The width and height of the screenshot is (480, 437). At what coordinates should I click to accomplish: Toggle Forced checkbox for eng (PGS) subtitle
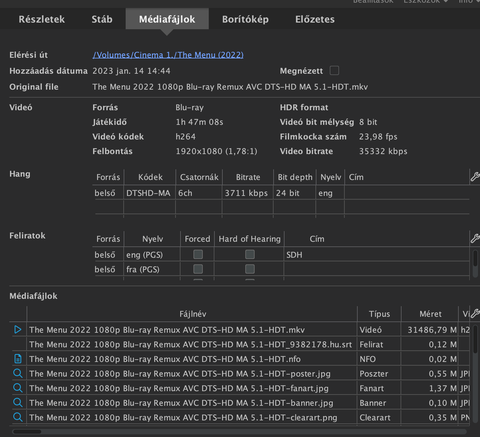[198, 255]
